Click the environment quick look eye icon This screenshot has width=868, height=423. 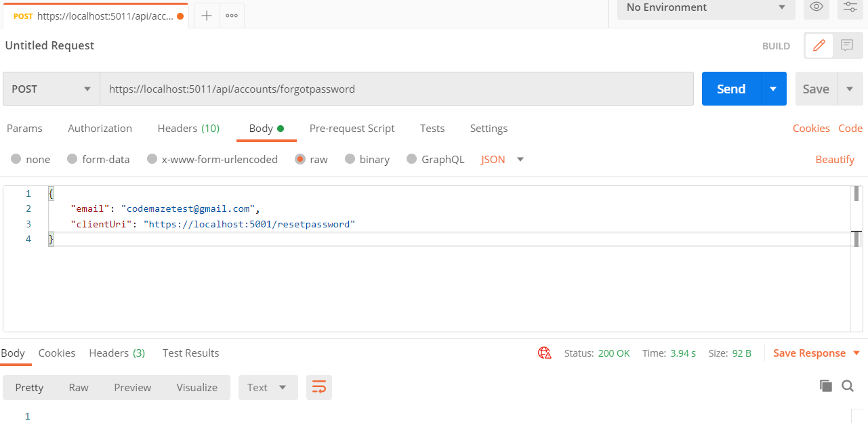pos(817,7)
